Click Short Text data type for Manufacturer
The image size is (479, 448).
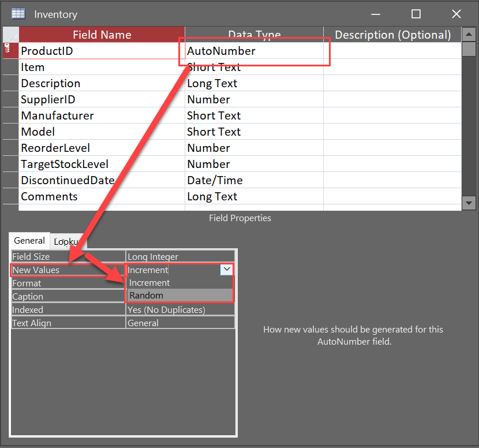point(254,115)
